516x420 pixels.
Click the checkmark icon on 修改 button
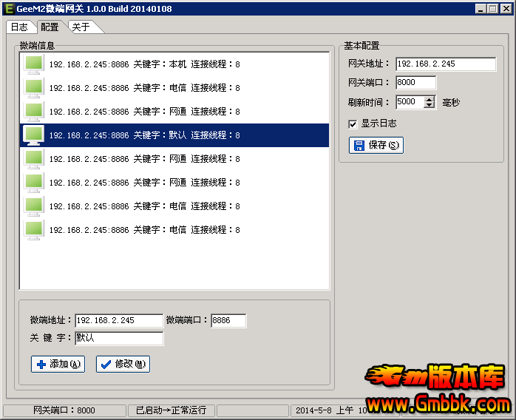coord(106,364)
